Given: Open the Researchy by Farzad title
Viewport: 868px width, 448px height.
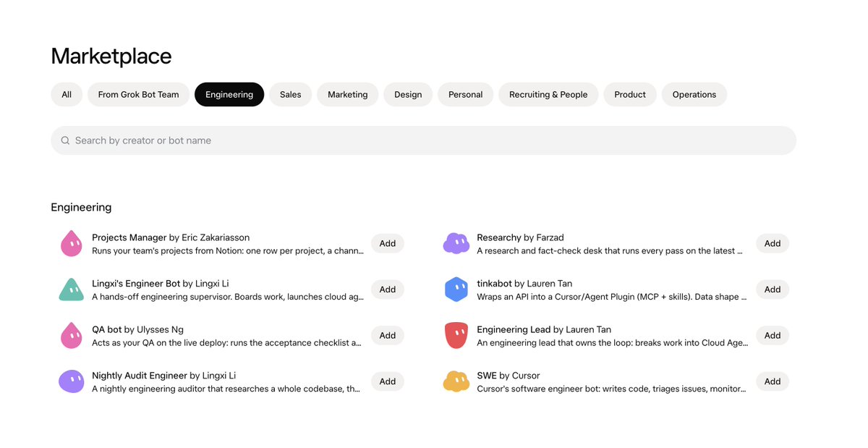Looking at the screenshot, I should click(x=521, y=237).
